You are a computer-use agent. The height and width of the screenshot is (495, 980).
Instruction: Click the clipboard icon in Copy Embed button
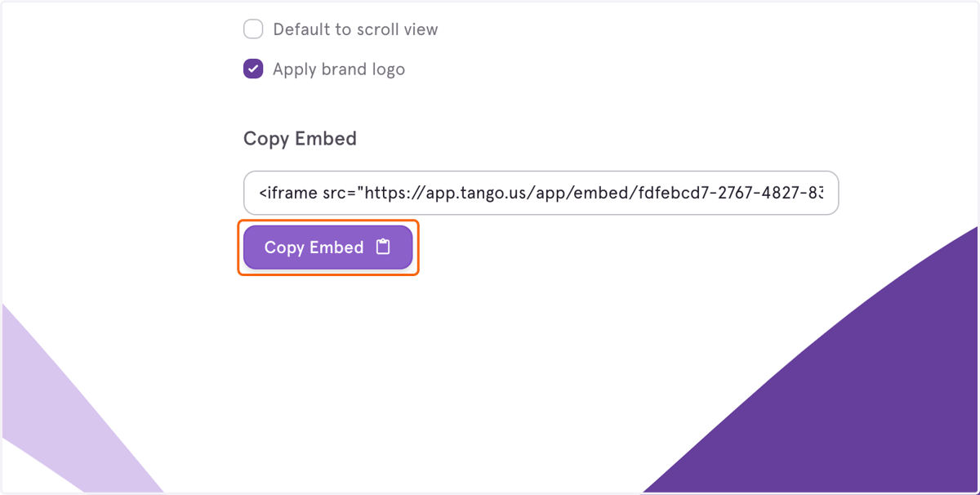point(383,247)
